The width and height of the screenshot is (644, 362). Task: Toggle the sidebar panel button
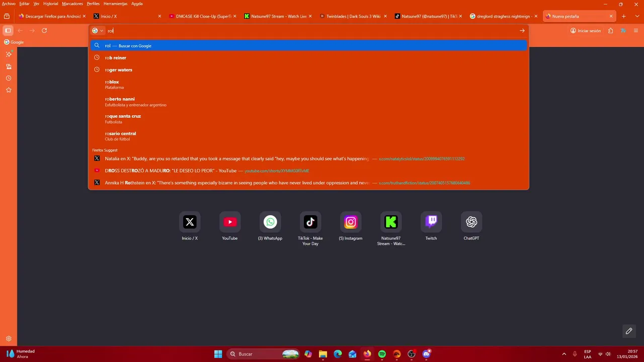[x=8, y=31]
